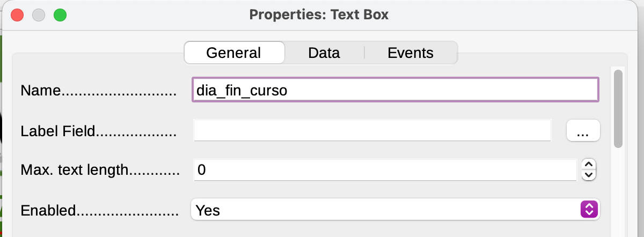Minimize the window using the yellow button
Image resolution: width=644 pixels, height=237 pixels.
click(39, 15)
